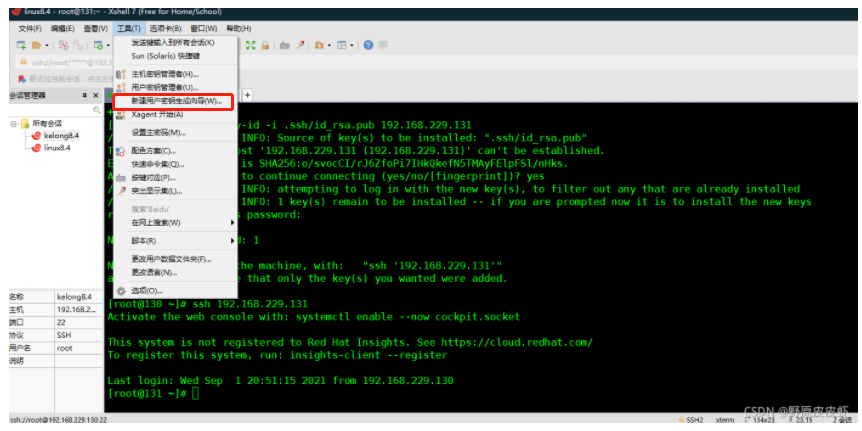This screenshot has width=862, height=431.
Task: Close the Session Manager panel
Action: (96, 95)
